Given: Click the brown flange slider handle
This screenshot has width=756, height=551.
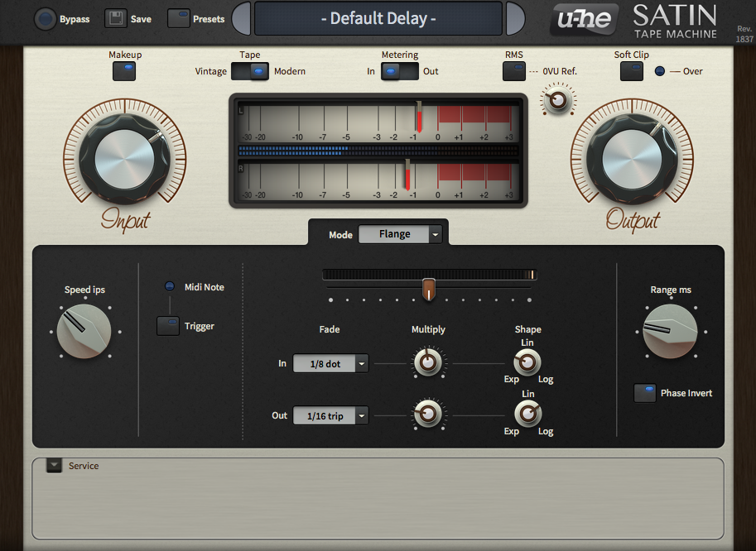Looking at the screenshot, I should click(x=429, y=290).
